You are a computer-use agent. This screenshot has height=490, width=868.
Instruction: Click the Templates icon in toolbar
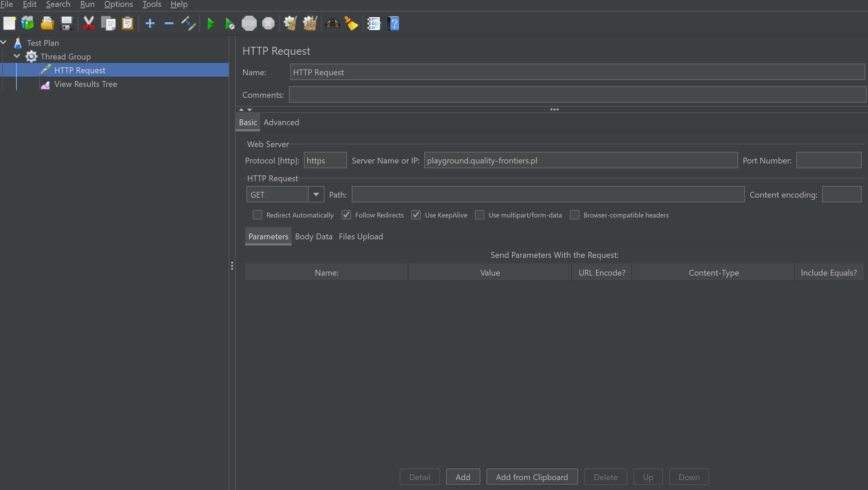point(28,24)
